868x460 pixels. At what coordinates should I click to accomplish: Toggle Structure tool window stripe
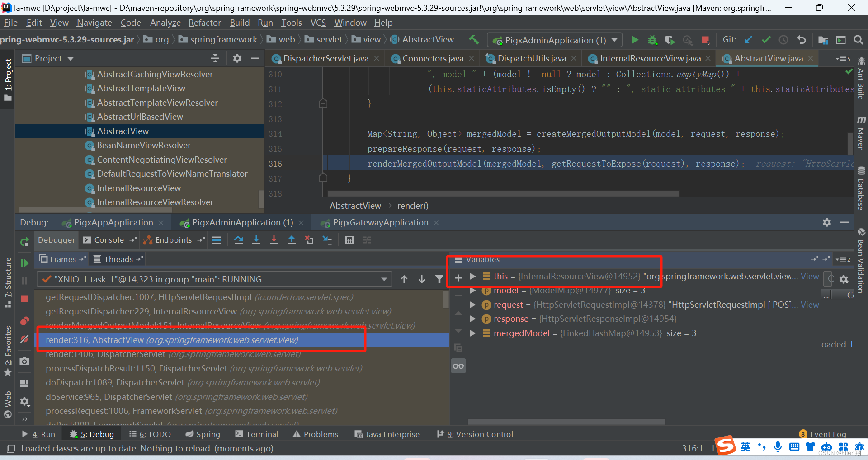(8, 283)
